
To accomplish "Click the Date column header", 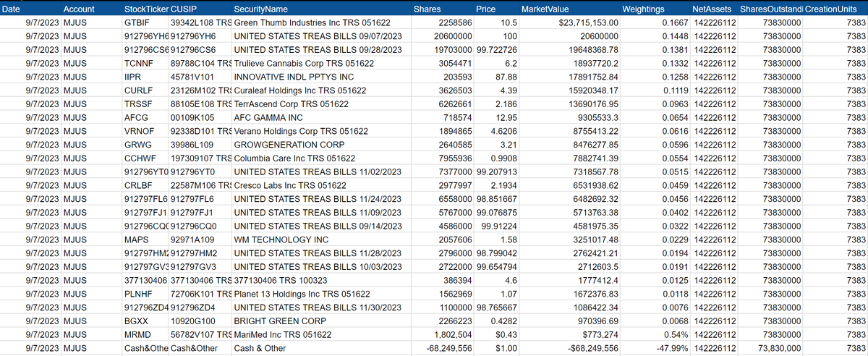I will click(x=12, y=9).
